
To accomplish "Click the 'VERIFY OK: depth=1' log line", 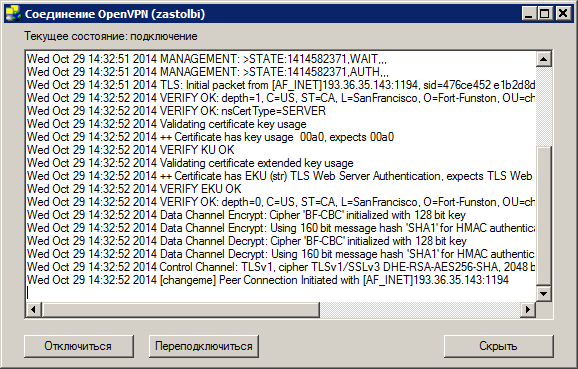I will 281,98.
